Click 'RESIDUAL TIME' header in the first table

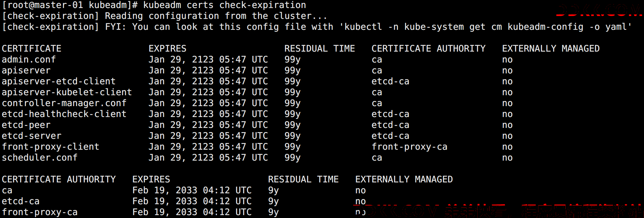(320, 49)
